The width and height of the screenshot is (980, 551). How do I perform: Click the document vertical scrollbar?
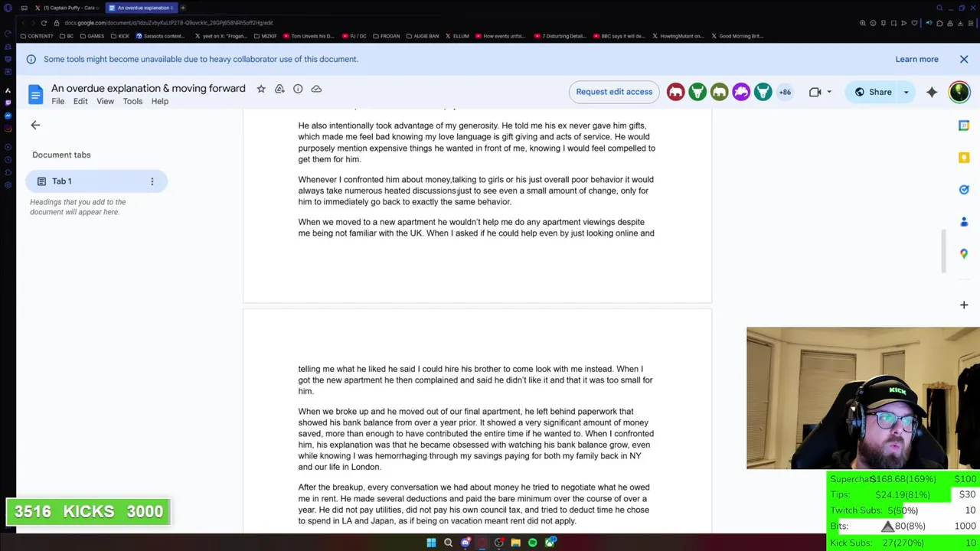pyautogui.click(x=942, y=251)
